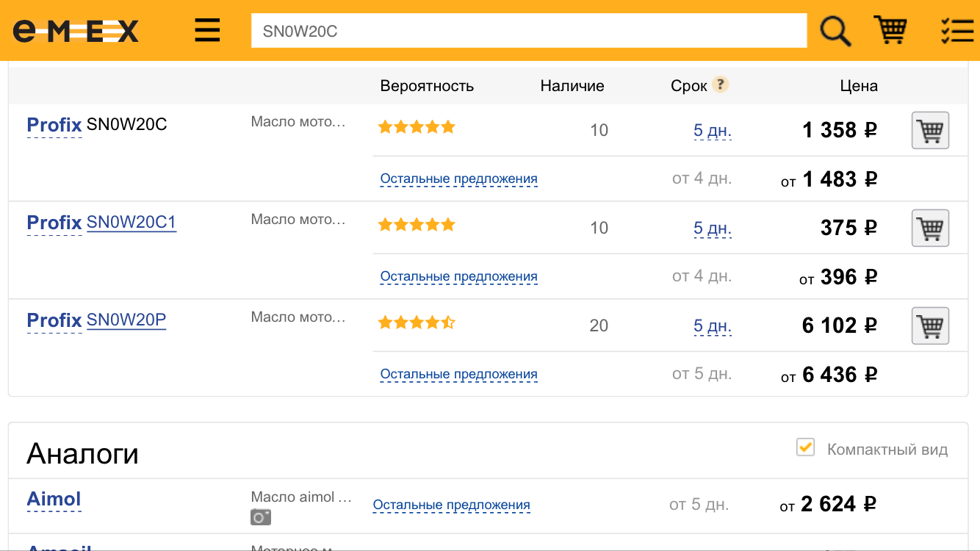This screenshot has width=980, height=551.
Task: Click the star rating for SN0W20C1
Action: tap(417, 225)
